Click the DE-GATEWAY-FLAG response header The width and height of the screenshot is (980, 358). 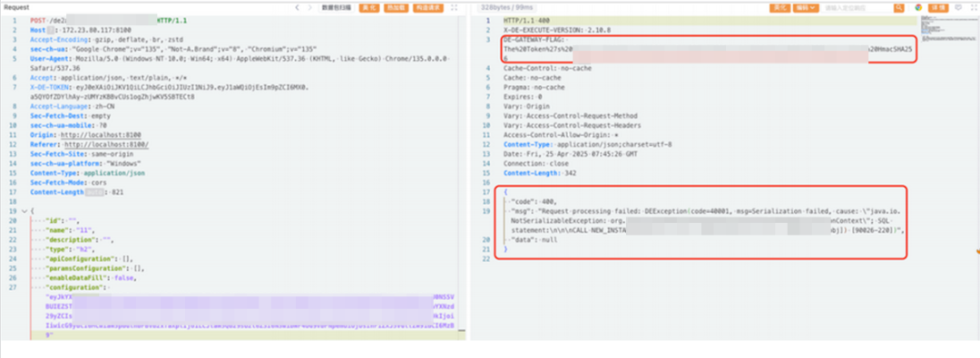(x=708, y=49)
